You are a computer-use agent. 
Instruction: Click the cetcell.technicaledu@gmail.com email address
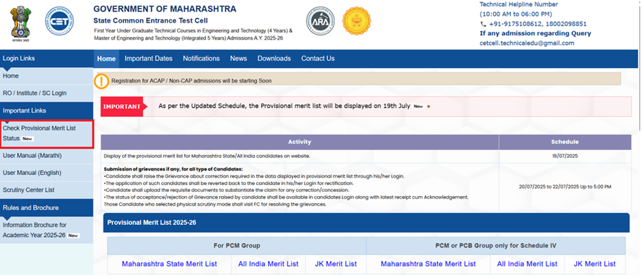click(x=526, y=43)
